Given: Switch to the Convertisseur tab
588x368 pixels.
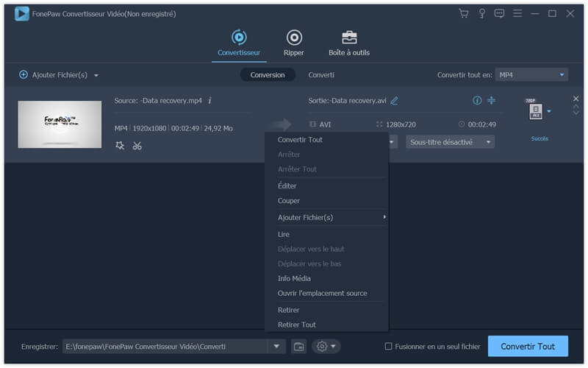Looking at the screenshot, I should coord(239,43).
